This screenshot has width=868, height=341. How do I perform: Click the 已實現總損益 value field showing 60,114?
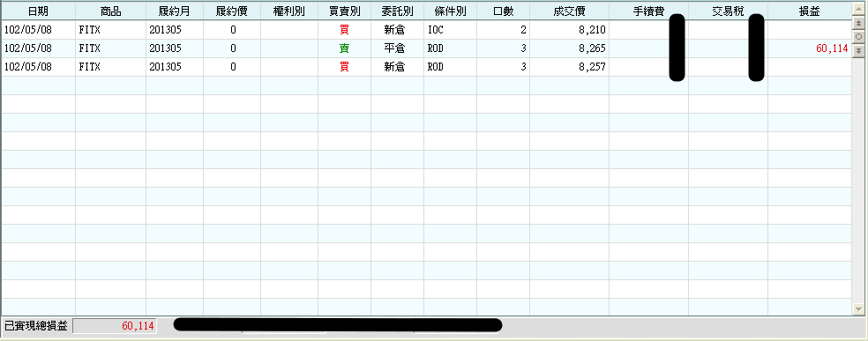click(115, 326)
